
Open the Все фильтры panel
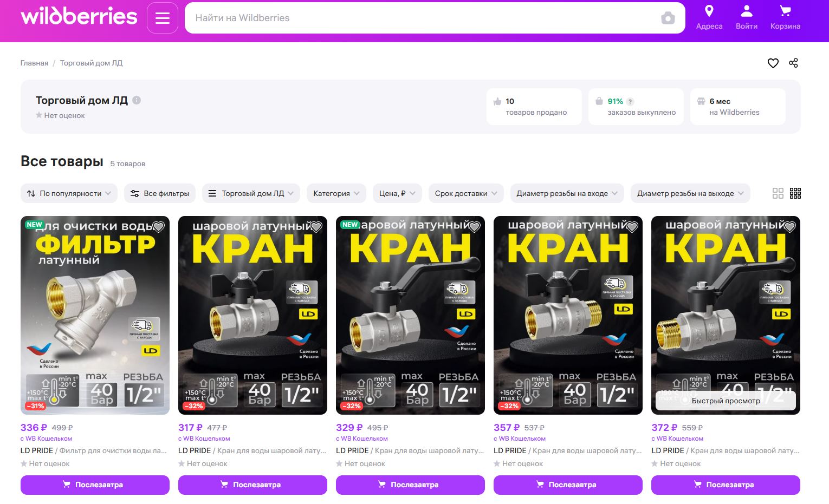[160, 193]
